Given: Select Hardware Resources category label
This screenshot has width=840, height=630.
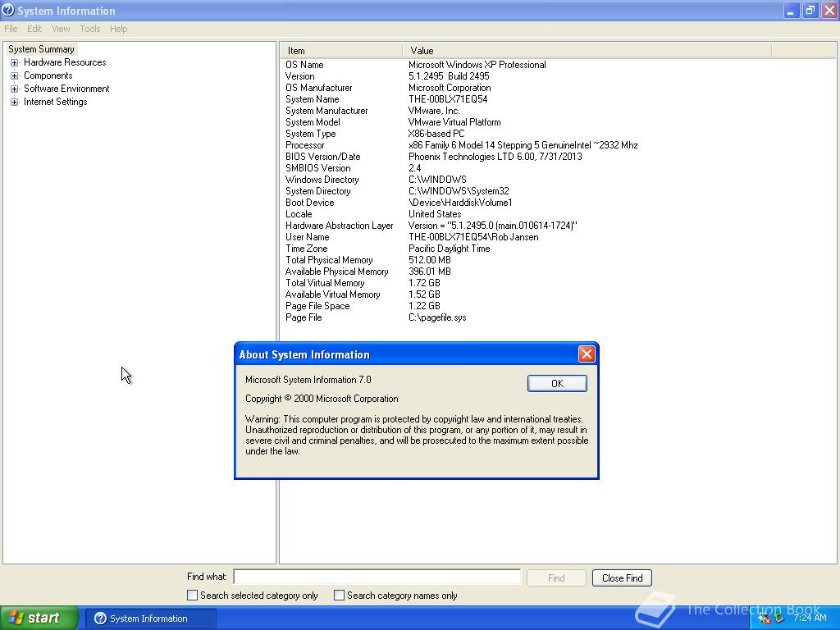Looking at the screenshot, I should coord(65,62).
